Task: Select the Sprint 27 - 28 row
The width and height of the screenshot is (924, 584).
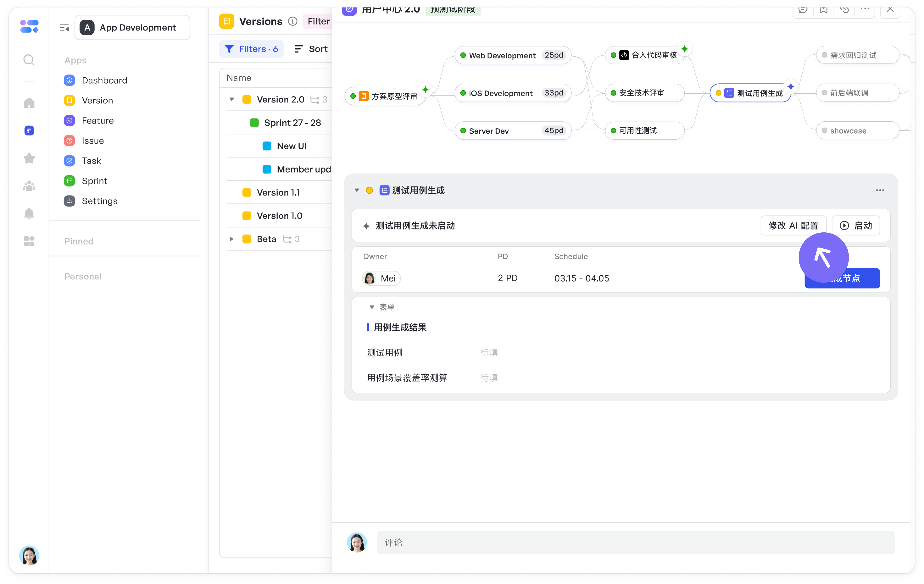Action: 279,123
